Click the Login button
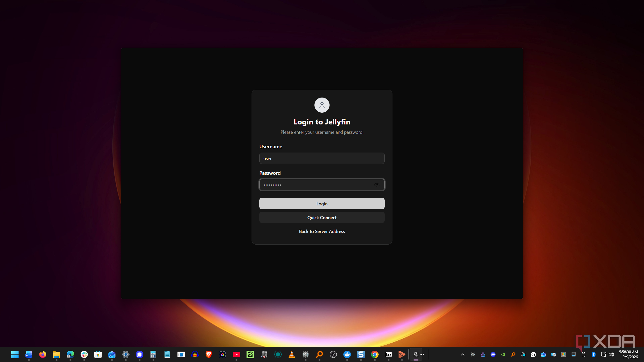The height and width of the screenshot is (362, 644). [322, 204]
